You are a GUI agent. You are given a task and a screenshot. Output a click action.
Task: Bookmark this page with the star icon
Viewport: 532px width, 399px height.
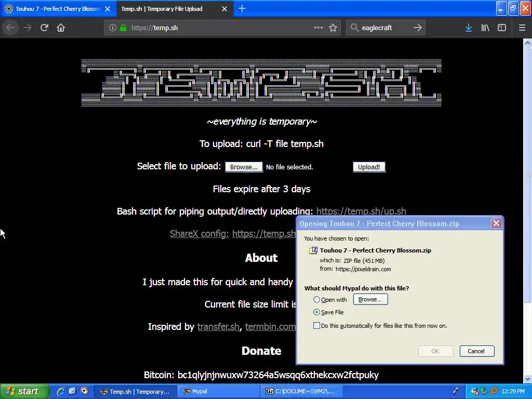[333, 28]
